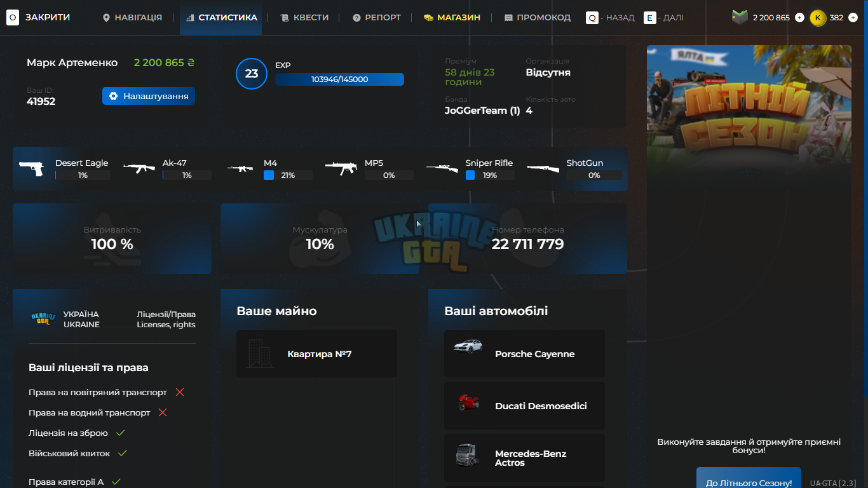Click the M4 weapon icon
Viewport: 868px width, 488px height.
[x=240, y=168]
